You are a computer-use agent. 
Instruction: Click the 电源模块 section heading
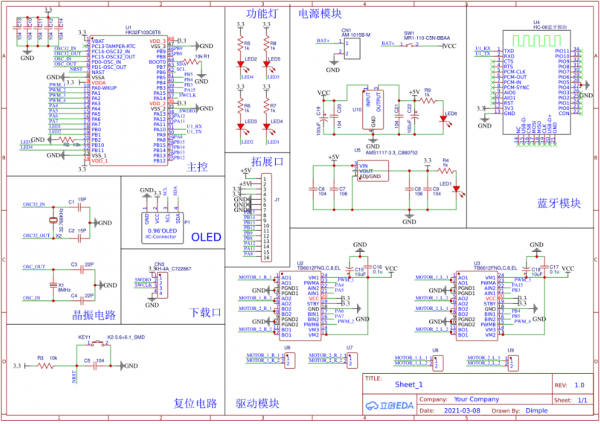[x=320, y=14]
